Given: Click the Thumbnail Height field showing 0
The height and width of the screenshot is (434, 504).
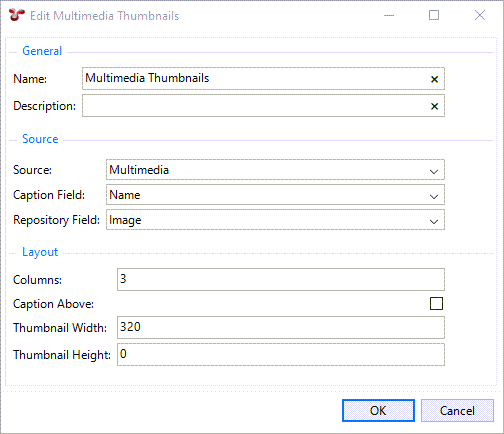Looking at the screenshot, I should point(281,354).
